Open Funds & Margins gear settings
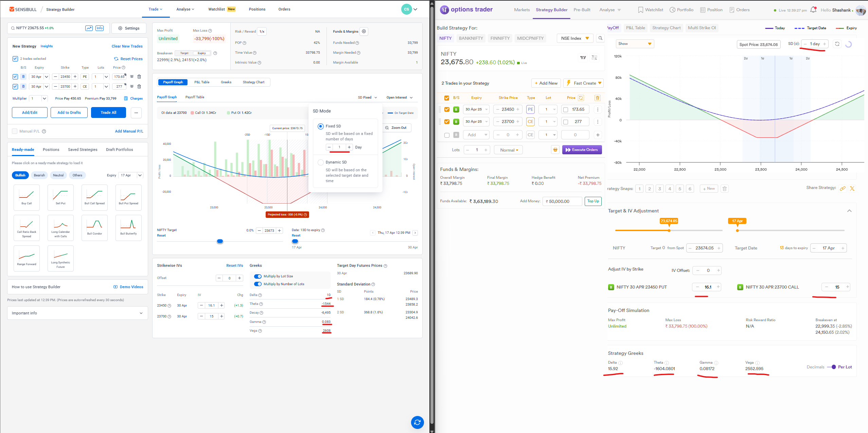 click(x=364, y=32)
